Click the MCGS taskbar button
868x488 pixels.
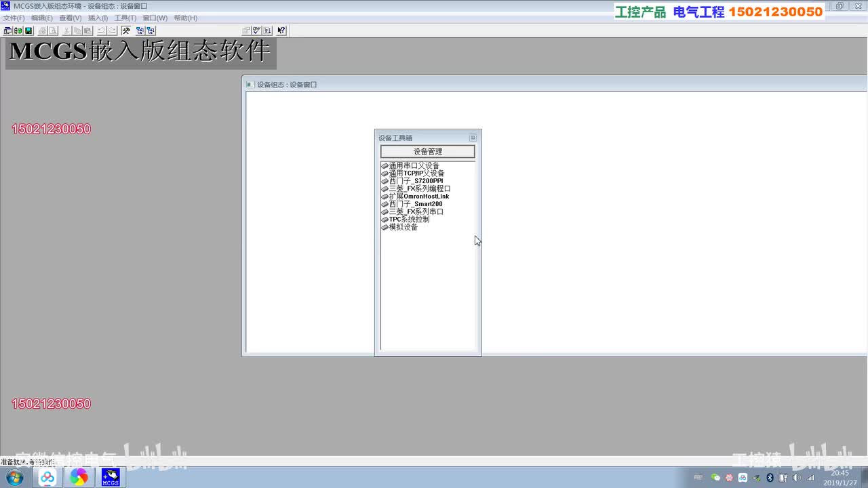tap(111, 478)
